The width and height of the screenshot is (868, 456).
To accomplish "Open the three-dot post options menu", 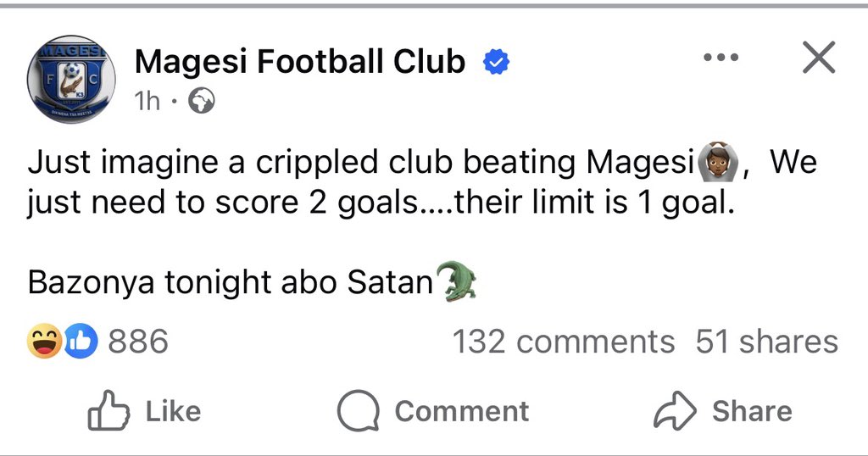I will click(721, 57).
